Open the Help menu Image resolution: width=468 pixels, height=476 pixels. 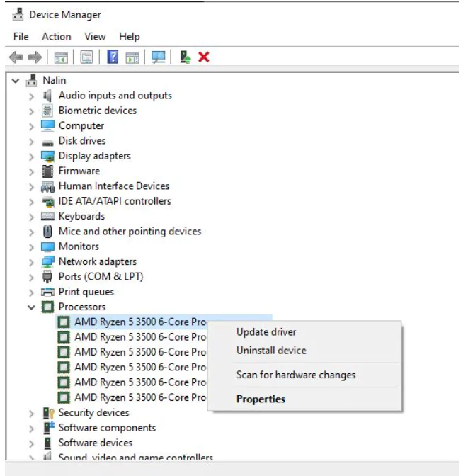pyautogui.click(x=130, y=37)
